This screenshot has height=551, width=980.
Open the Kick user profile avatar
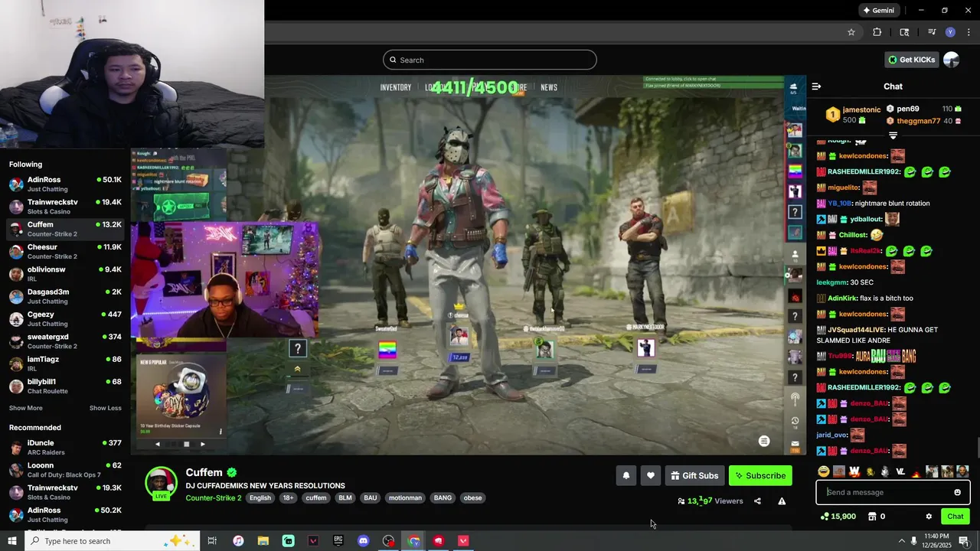pyautogui.click(x=951, y=60)
